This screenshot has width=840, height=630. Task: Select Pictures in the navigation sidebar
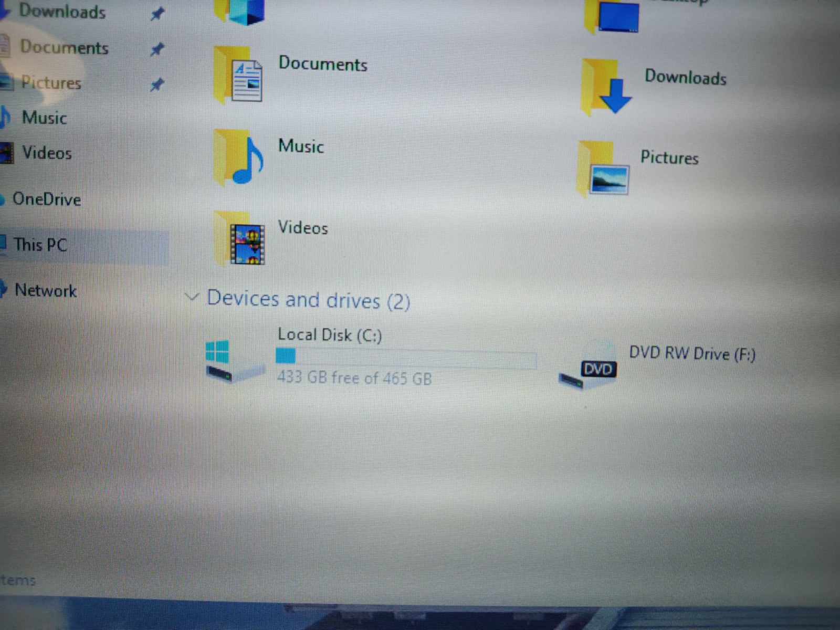click(x=51, y=83)
